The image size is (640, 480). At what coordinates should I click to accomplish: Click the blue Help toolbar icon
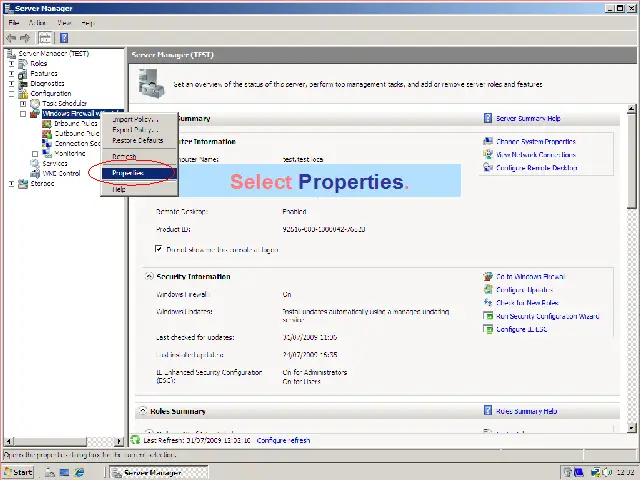pos(64,38)
